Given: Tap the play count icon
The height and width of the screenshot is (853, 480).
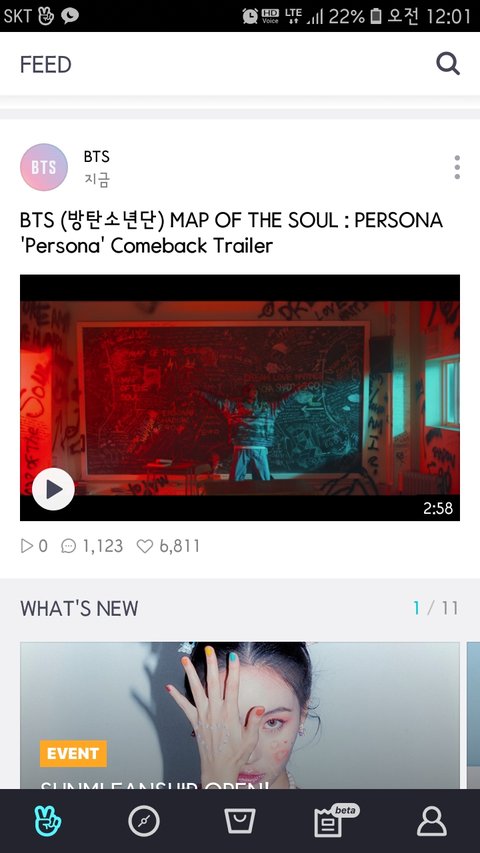Looking at the screenshot, I should pos(27,546).
